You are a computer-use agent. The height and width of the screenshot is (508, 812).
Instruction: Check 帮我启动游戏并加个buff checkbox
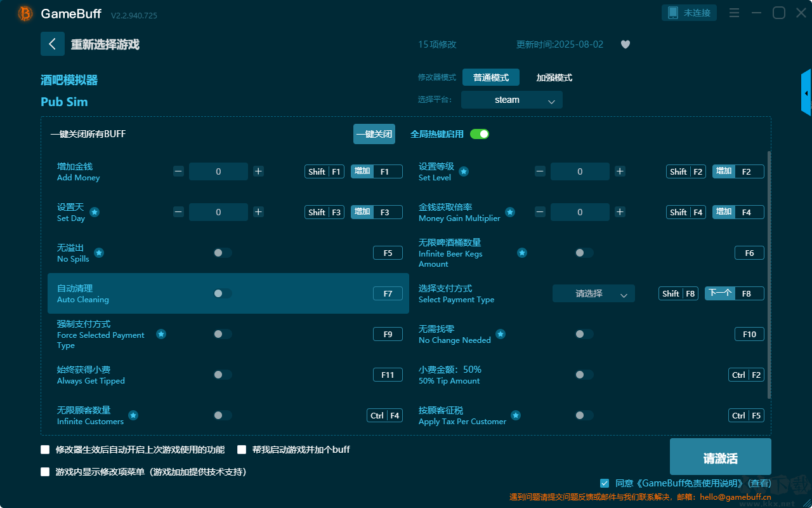point(242,450)
